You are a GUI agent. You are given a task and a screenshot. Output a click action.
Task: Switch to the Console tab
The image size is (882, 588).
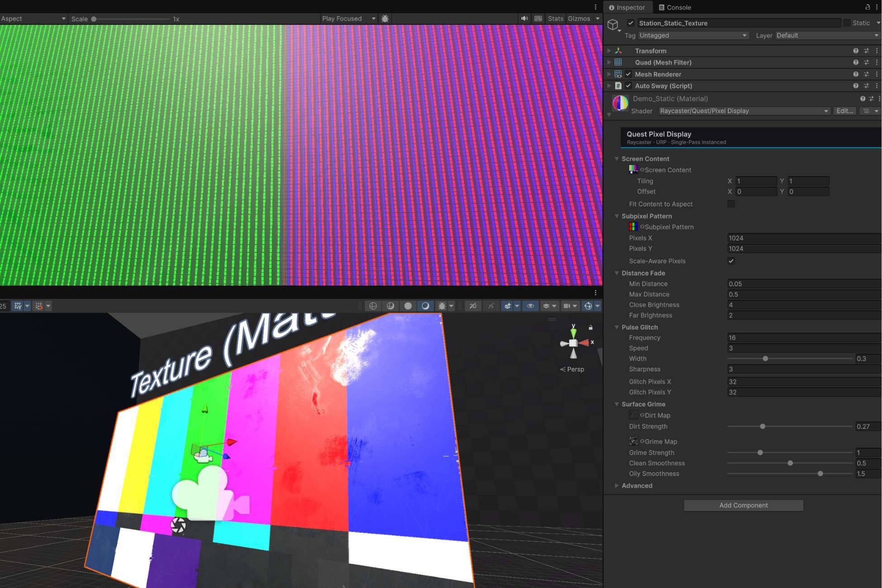(x=675, y=7)
